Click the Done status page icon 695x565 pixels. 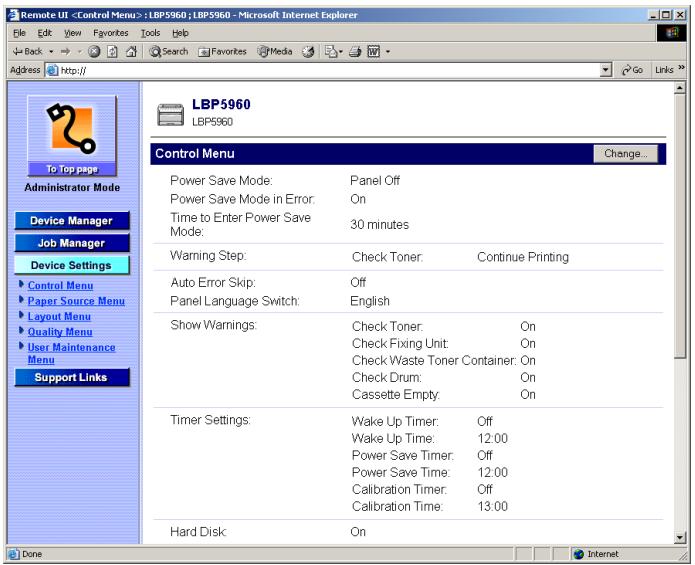[x=14, y=554]
